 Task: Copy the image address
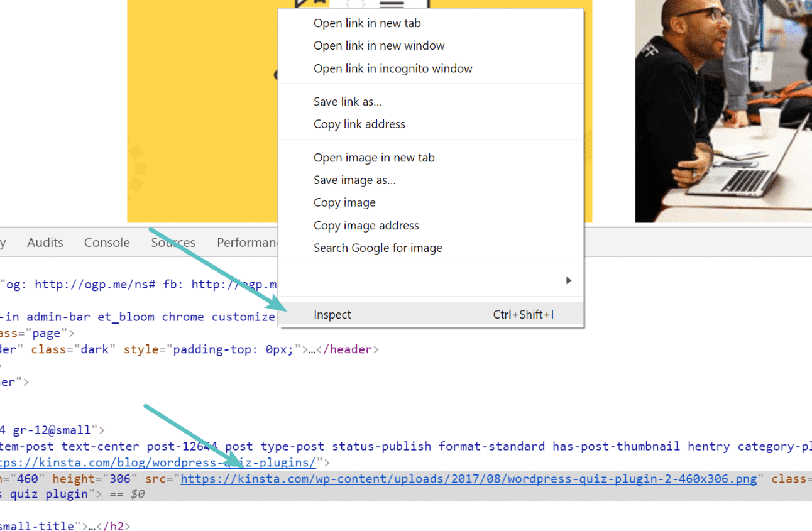tap(366, 225)
